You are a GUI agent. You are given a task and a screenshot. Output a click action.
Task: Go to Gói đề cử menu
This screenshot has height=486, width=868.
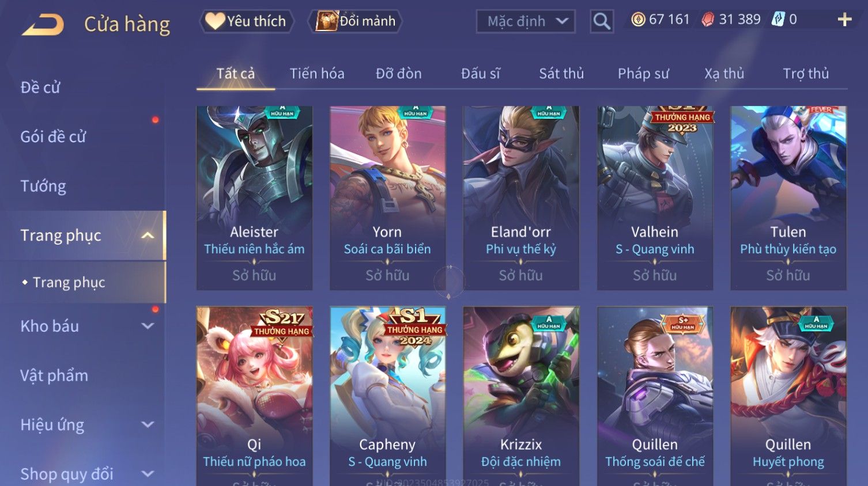pyautogui.click(x=53, y=137)
